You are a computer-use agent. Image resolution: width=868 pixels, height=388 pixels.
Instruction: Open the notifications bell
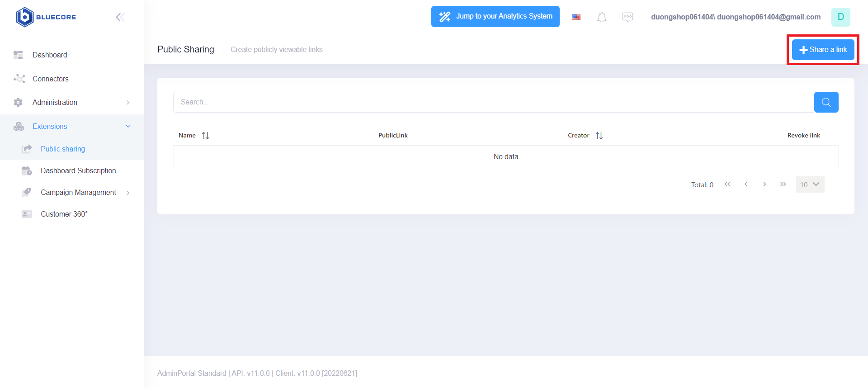click(x=601, y=17)
